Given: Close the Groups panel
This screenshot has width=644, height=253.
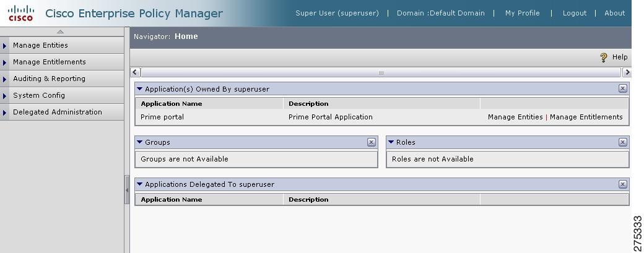Looking at the screenshot, I should click(x=372, y=142).
